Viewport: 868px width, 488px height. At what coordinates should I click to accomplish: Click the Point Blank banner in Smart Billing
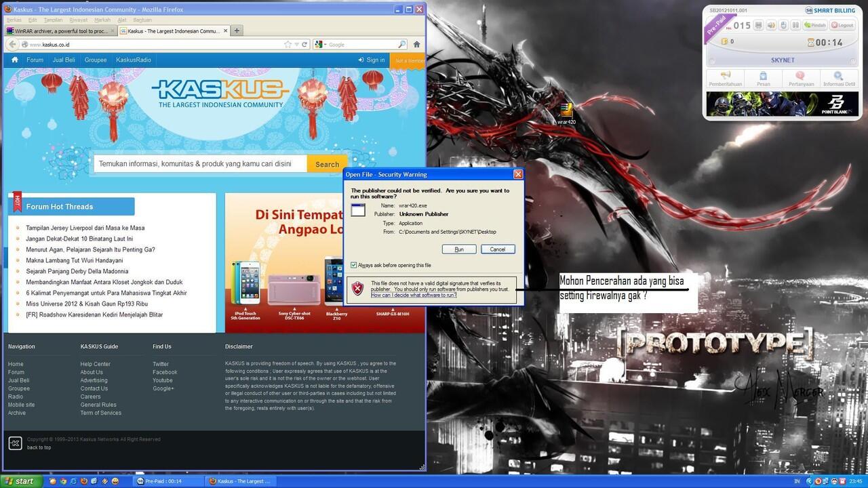[782, 104]
